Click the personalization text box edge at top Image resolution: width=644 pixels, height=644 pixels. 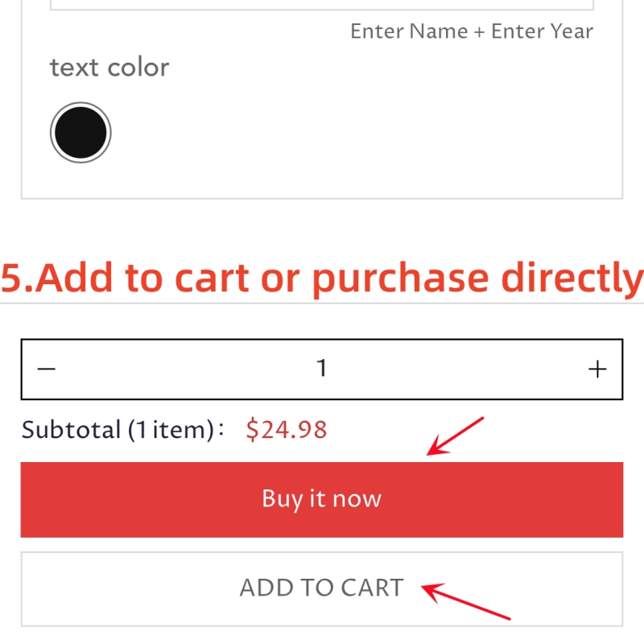[322, 6]
